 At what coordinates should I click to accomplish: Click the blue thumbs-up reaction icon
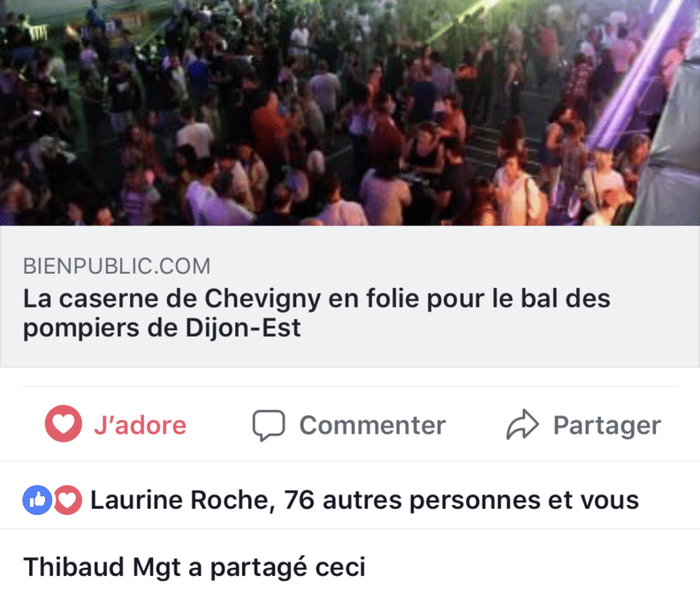[37, 500]
